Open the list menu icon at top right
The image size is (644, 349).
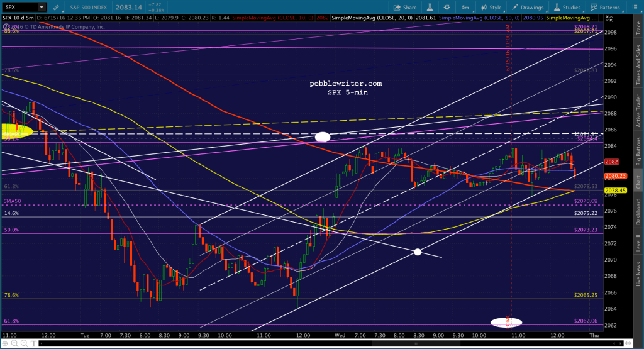635,8
